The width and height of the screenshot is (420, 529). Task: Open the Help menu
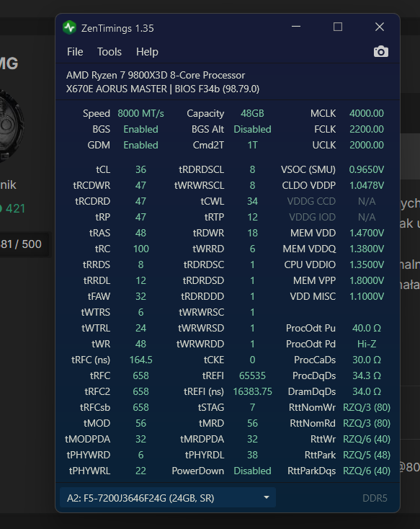click(147, 52)
